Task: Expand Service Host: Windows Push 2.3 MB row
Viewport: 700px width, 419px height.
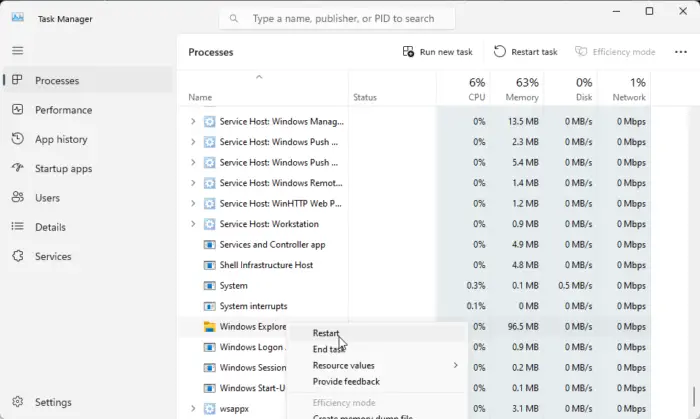Action: (x=193, y=142)
